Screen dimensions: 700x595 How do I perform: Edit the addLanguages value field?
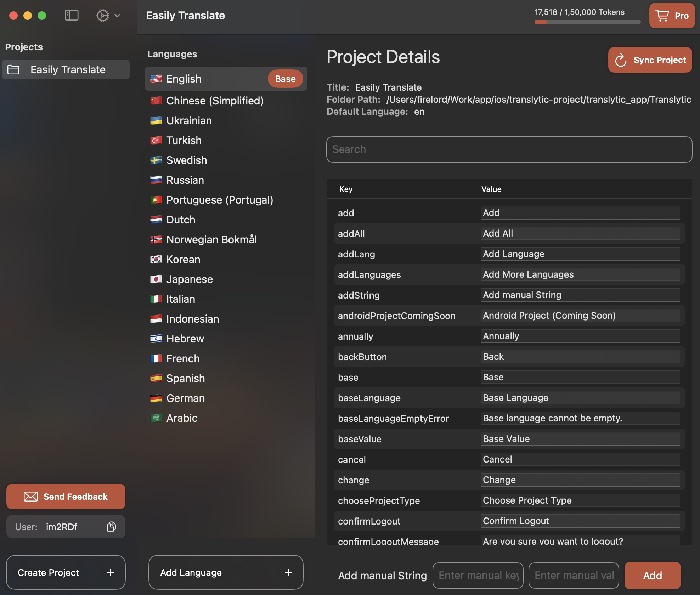coord(580,274)
